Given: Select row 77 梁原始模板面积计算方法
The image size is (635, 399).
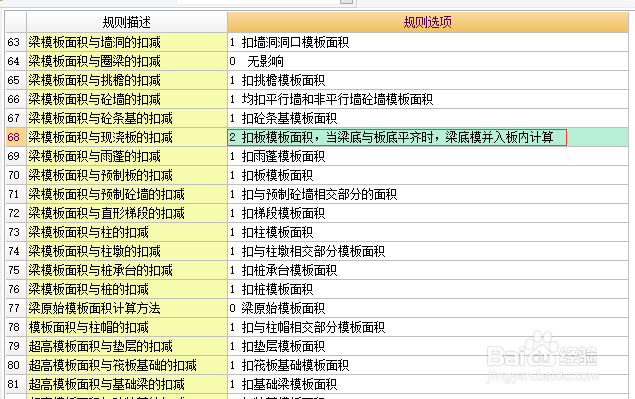Looking at the screenshot, I should pyautogui.click(x=127, y=308).
